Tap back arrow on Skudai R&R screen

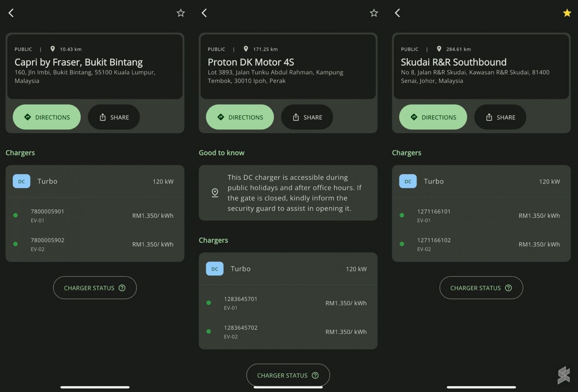(x=397, y=13)
